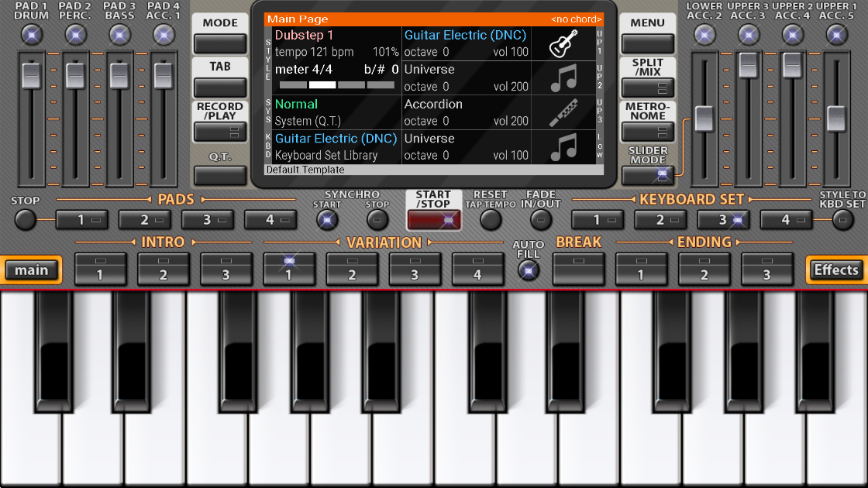Toggle the Synchro Stop button
The image size is (868, 488).
point(377,220)
